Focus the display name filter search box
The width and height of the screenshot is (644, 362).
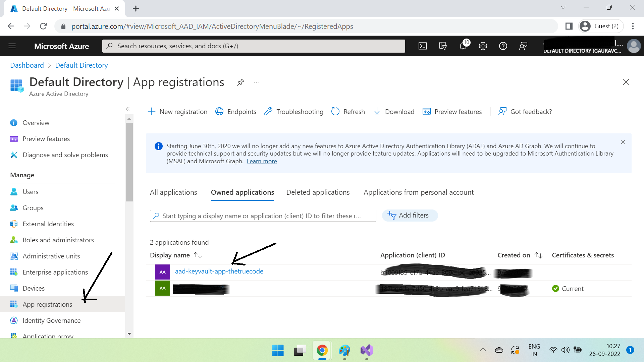263,216
